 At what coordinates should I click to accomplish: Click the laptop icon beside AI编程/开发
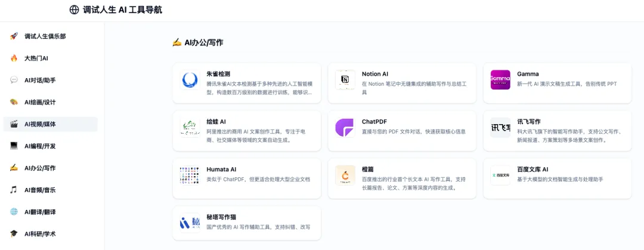pyautogui.click(x=14, y=146)
